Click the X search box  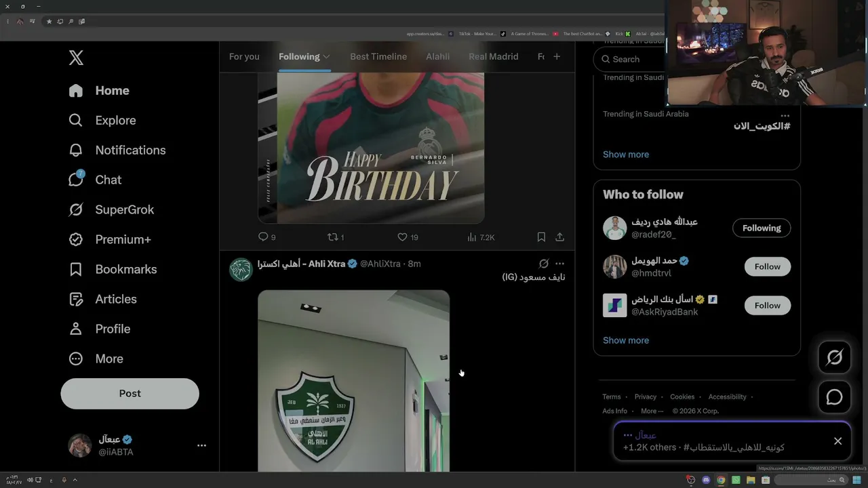[x=631, y=59]
